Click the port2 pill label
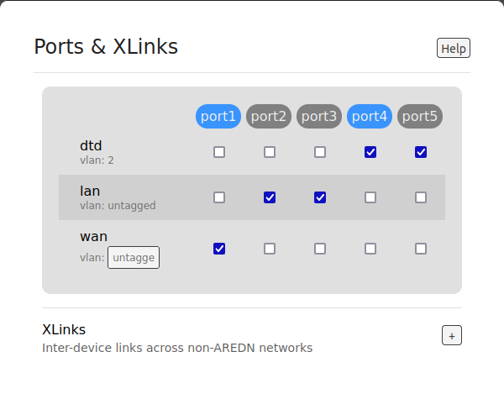 pos(269,116)
